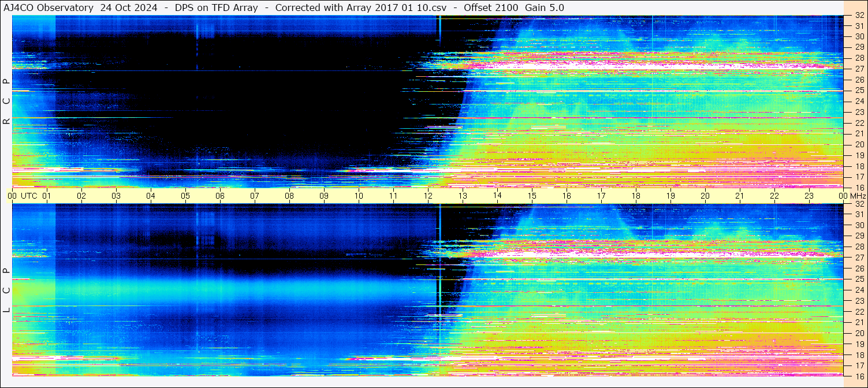Click the Offset 2100 text in header
The width and height of the screenshot is (868, 388).
tap(491, 8)
